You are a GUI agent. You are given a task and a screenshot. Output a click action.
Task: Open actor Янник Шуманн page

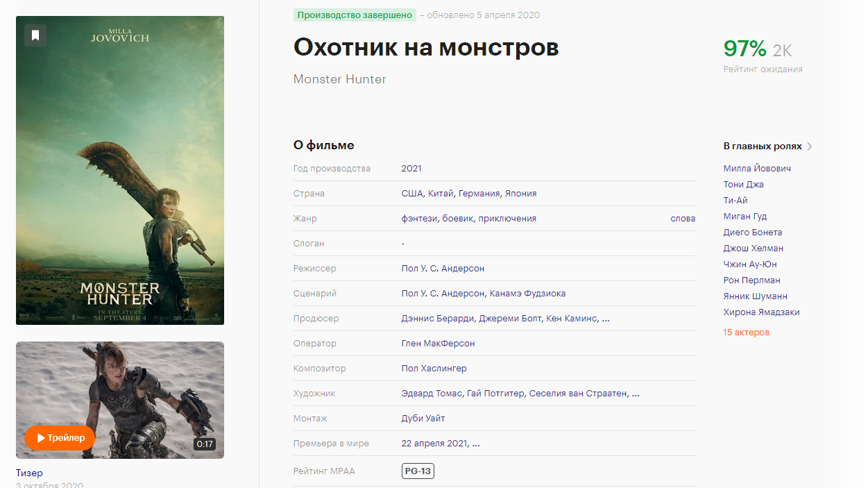tap(756, 296)
